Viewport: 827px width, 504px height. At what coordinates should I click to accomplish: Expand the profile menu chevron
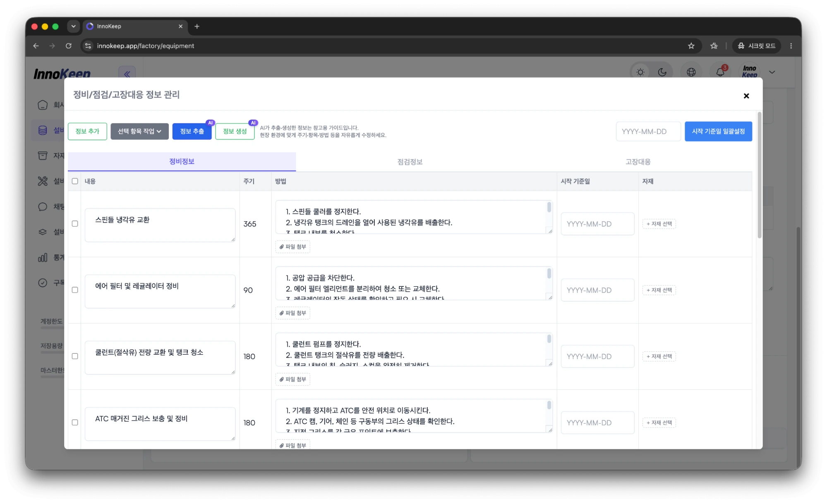tap(772, 72)
